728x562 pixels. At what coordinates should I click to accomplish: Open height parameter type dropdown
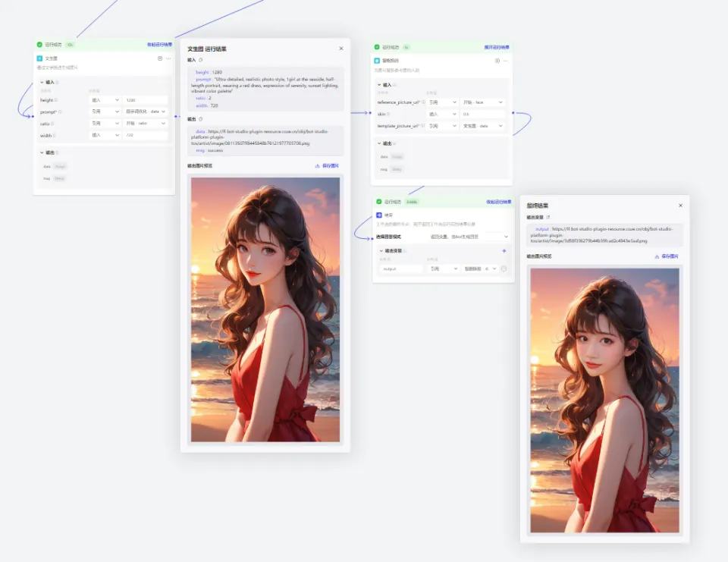coord(105,100)
